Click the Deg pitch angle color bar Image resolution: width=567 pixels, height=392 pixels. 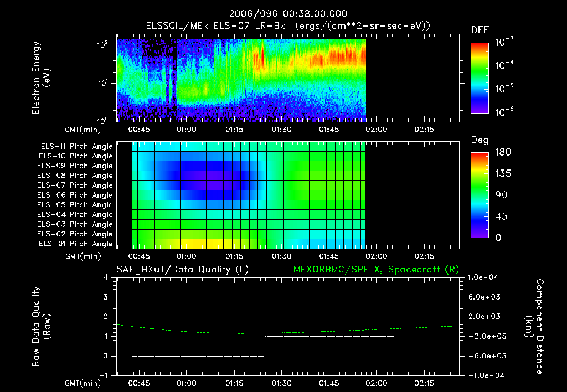480,195
